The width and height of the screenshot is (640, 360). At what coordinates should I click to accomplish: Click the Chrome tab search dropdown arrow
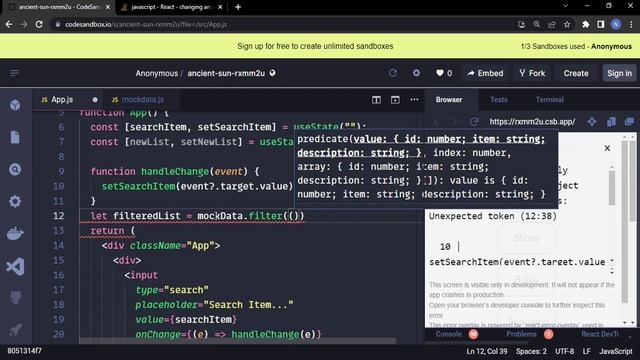click(x=565, y=6)
